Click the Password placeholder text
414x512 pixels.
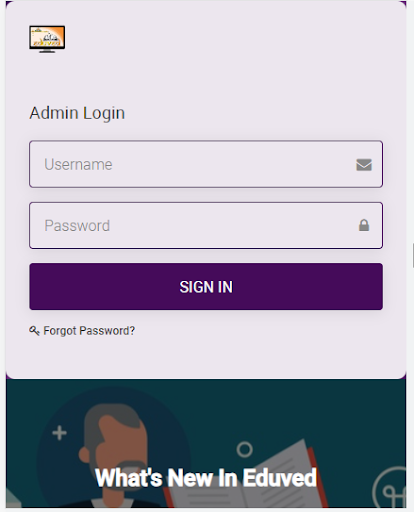point(77,226)
